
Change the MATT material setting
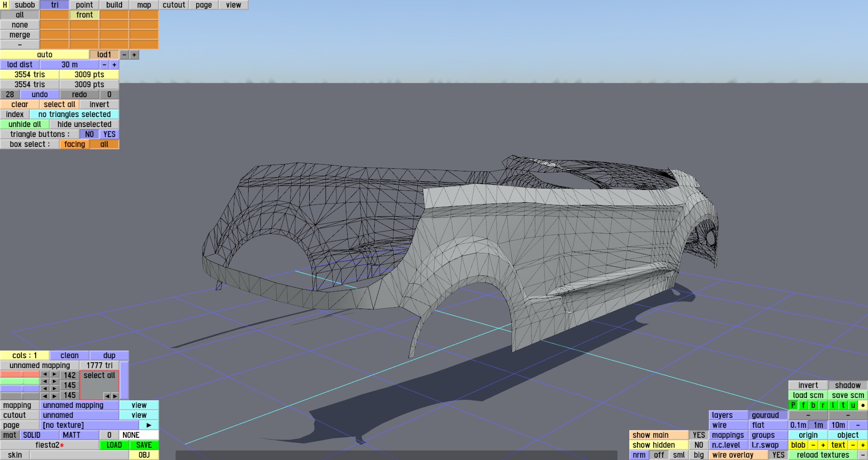click(80, 435)
